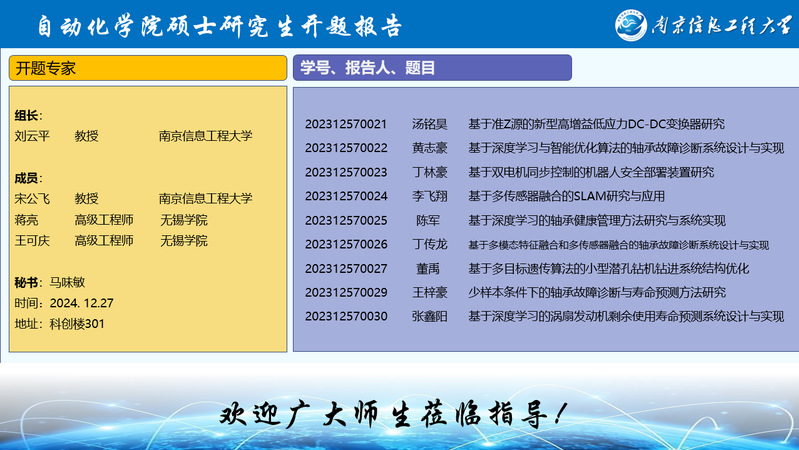Screen dimensions: 799x450
Task: Select presenter 张鑫阳 in last row
Action: [429, 316]
